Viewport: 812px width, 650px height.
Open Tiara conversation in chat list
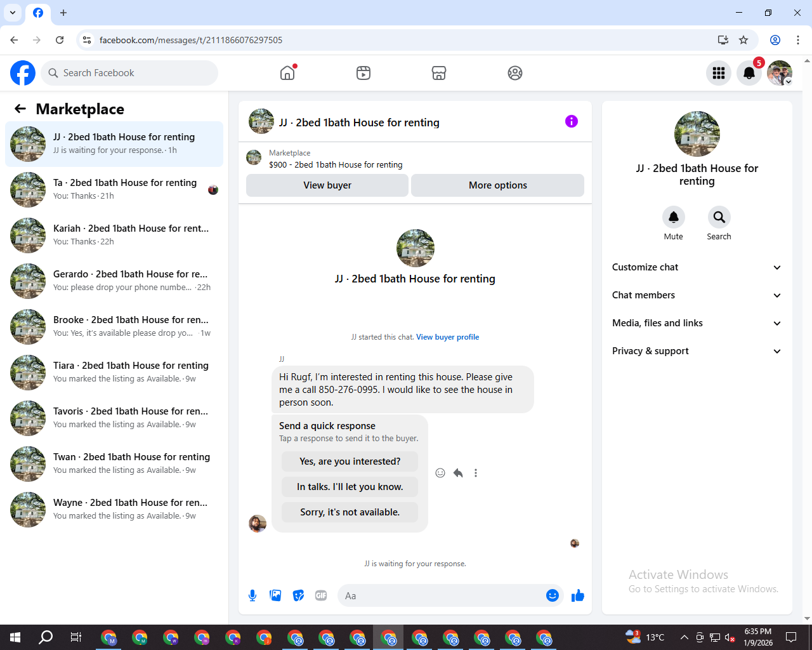pos(114,373)
